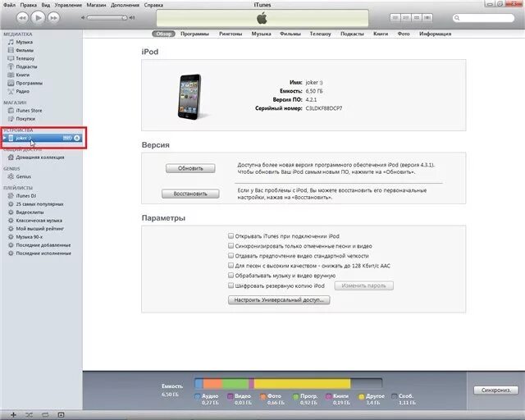The image size is (525, 420).
Task: Click the Синхрониз. sync button
Action: pyautogui.click(x=495, y=390)
